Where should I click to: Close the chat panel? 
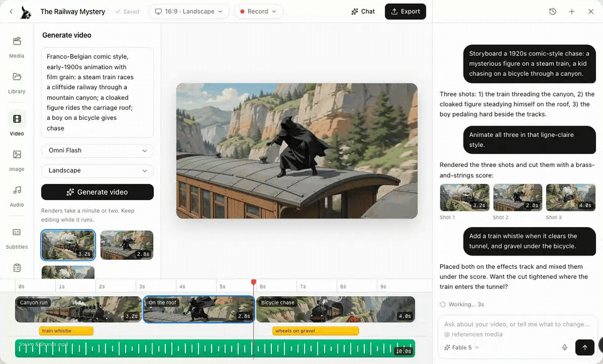(x=591, y=11)
